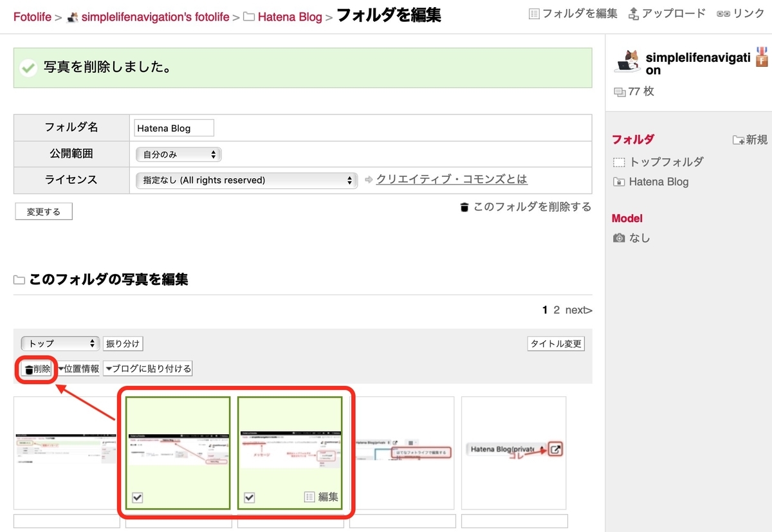This screenshot has height=532, width=772.
Task: Click the title field under first thumbnail
Action: pyautogui.click(x=66, y=520)
